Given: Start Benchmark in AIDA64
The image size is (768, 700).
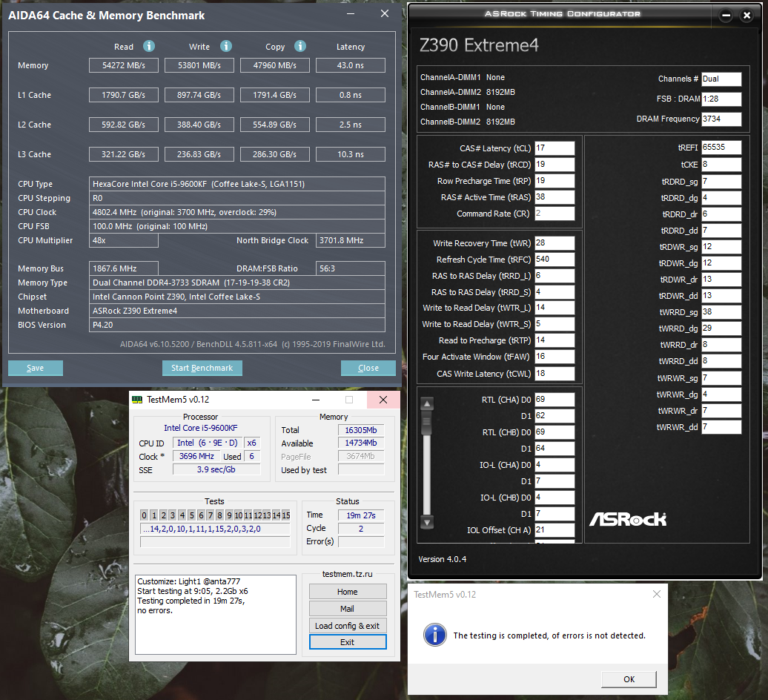Looking at the screenshot, I should [x=202, y=368].
